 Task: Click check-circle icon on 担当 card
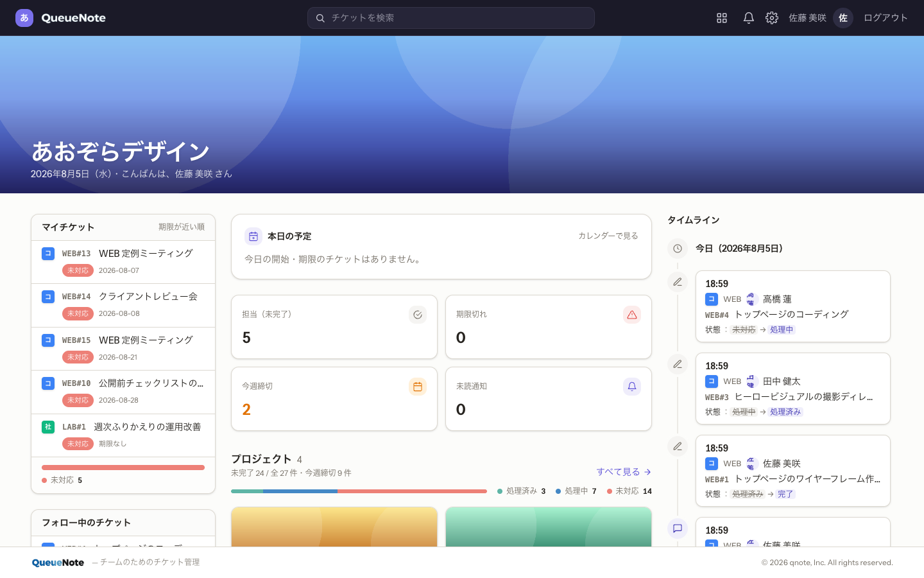coord(418,315)
